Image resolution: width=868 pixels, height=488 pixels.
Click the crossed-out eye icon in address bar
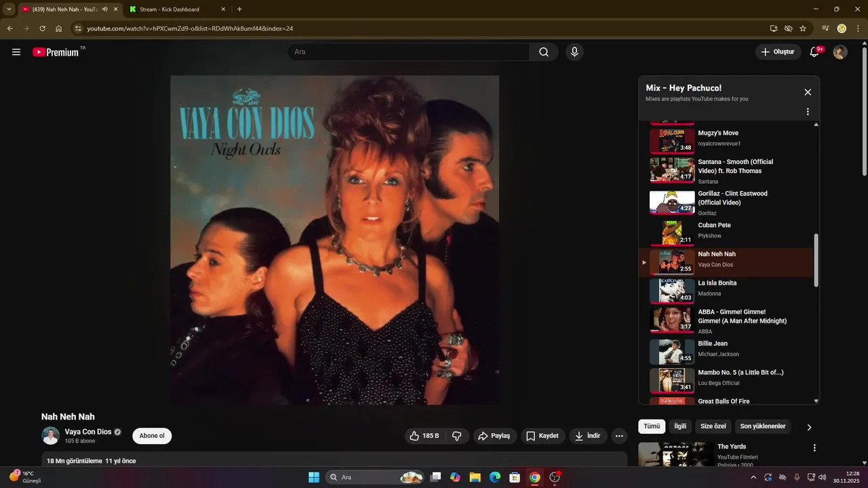(x=788, y=28)
